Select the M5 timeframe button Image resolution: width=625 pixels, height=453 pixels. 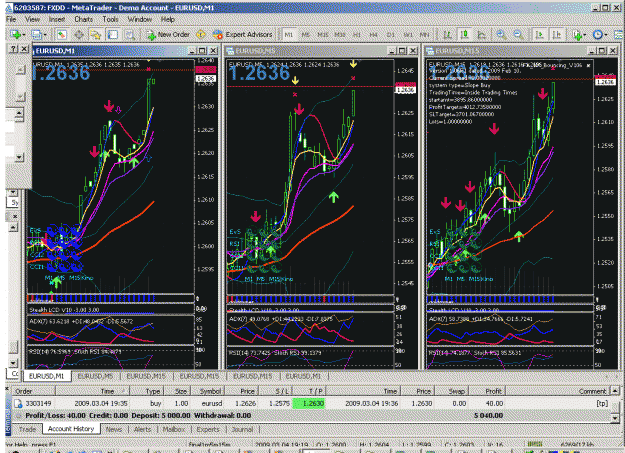pyautogui.click(x=306, y=35)
